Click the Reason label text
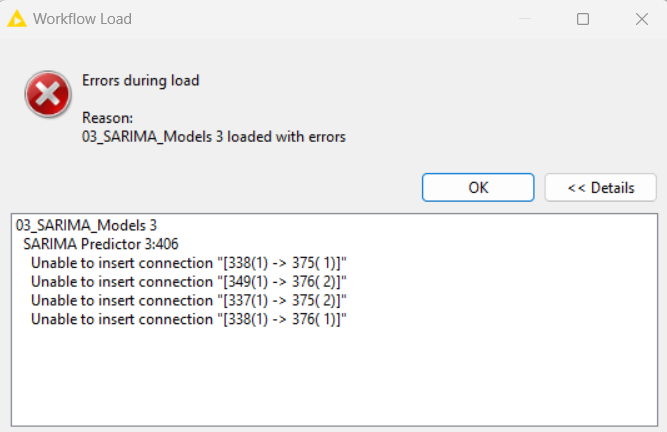This screenshot has width=667, height=432. click(107, 117)
